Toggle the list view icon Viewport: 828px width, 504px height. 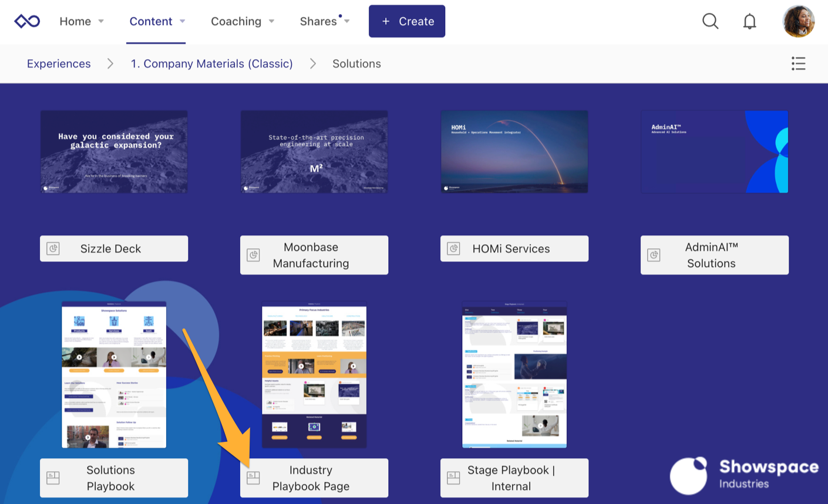click(798, 63)
